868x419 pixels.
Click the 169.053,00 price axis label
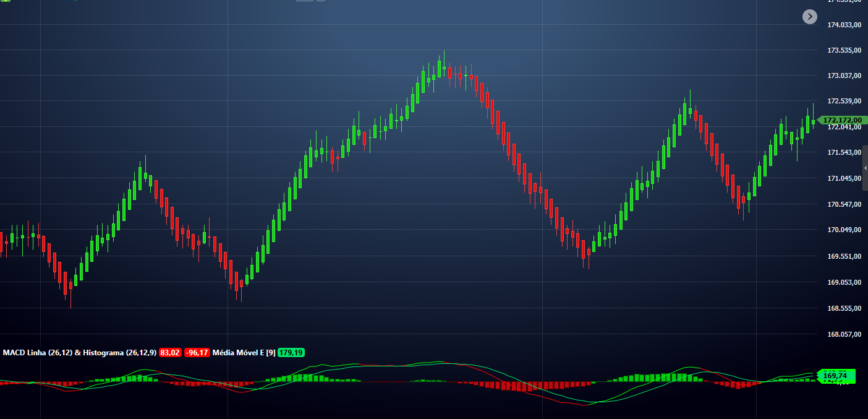845,282
